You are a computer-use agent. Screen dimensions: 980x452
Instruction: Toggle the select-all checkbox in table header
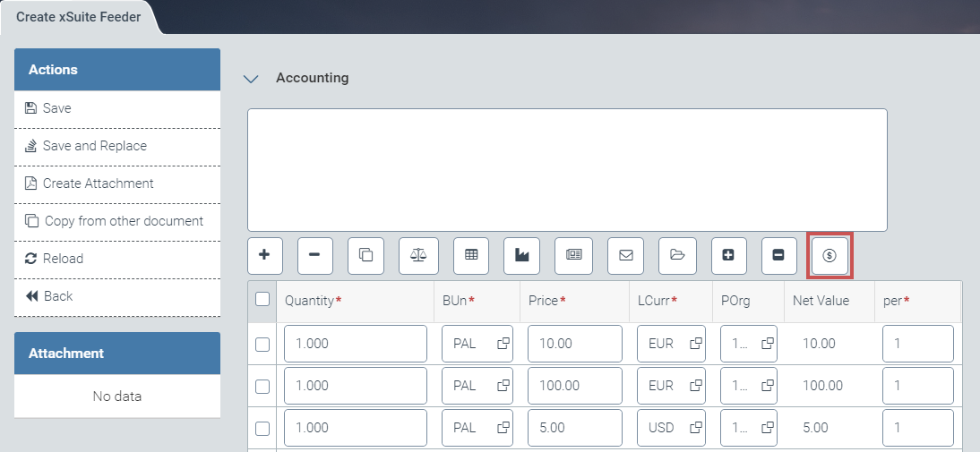262,300
